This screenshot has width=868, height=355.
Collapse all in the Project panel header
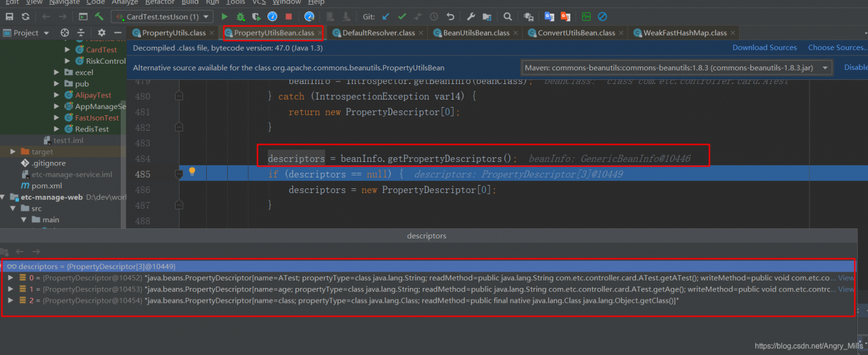[x=81, y=33]
